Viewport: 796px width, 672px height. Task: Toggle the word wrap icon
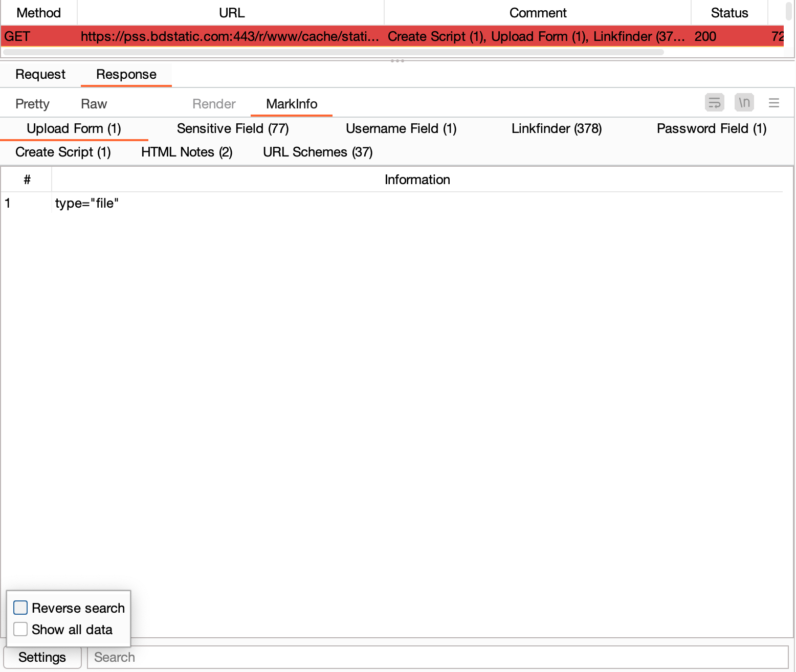pyautogui.click(x=714, y=103)
